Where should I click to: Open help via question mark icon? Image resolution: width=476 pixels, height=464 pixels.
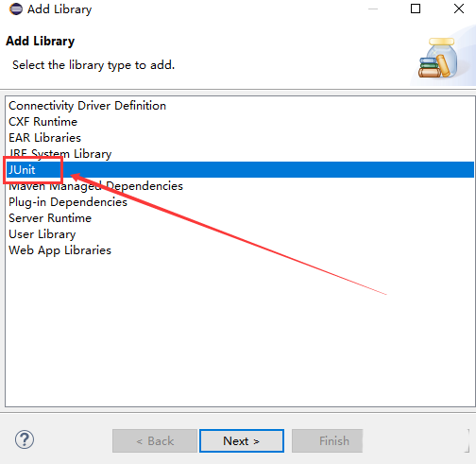tap(25, 439)
